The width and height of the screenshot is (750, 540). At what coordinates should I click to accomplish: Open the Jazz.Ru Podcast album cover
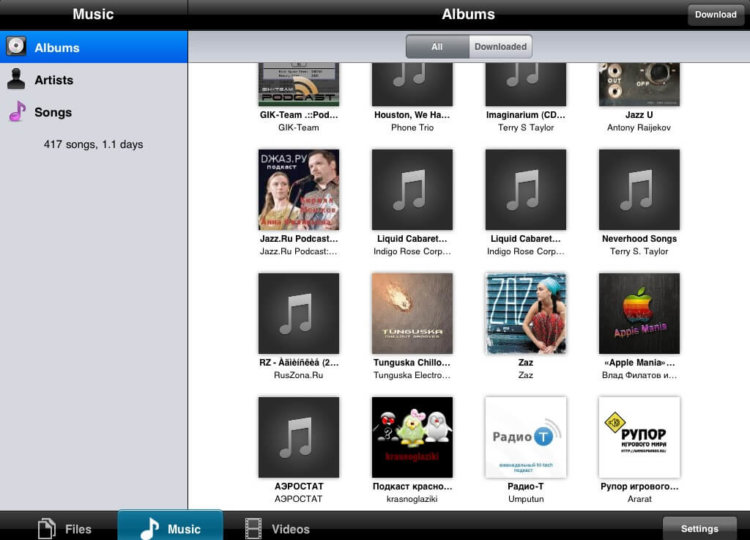click(x=298, y=189)
